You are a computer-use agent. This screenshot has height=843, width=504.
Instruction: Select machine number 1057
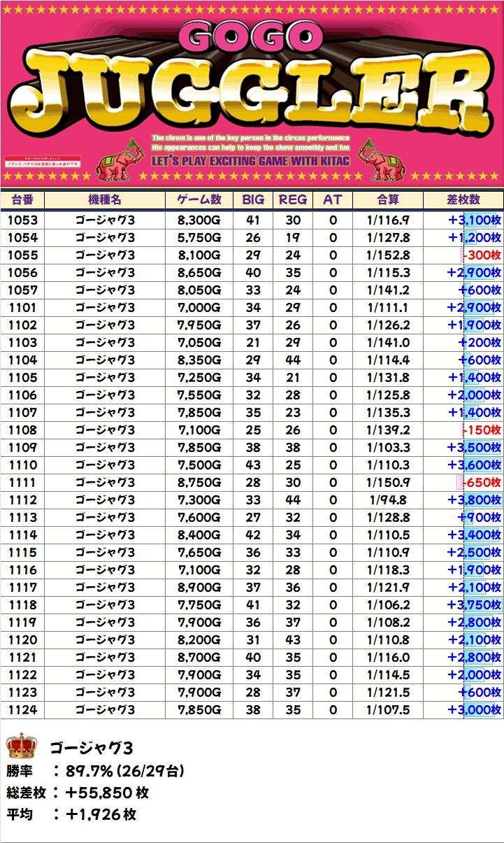pyautogui.click(x=22, y=290)
